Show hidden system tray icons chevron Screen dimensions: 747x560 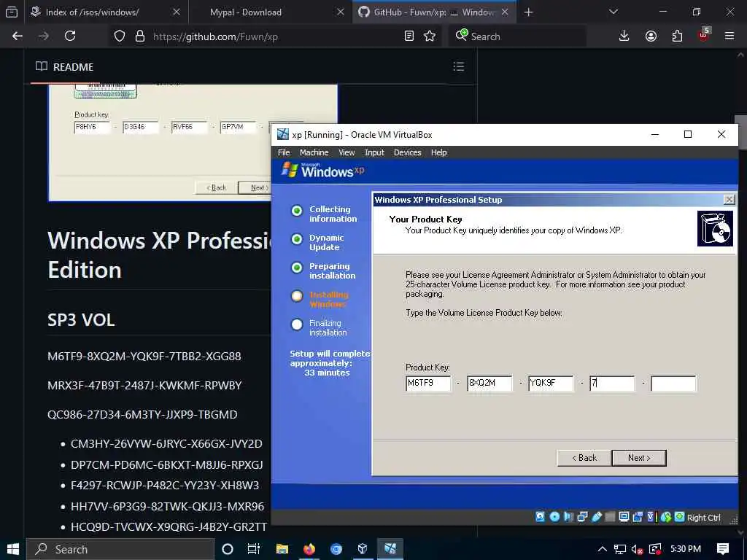(602, 550)
